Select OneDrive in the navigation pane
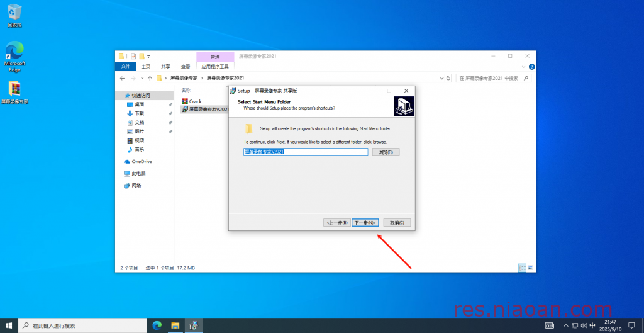The image size is (644, 333). point(142,162)
